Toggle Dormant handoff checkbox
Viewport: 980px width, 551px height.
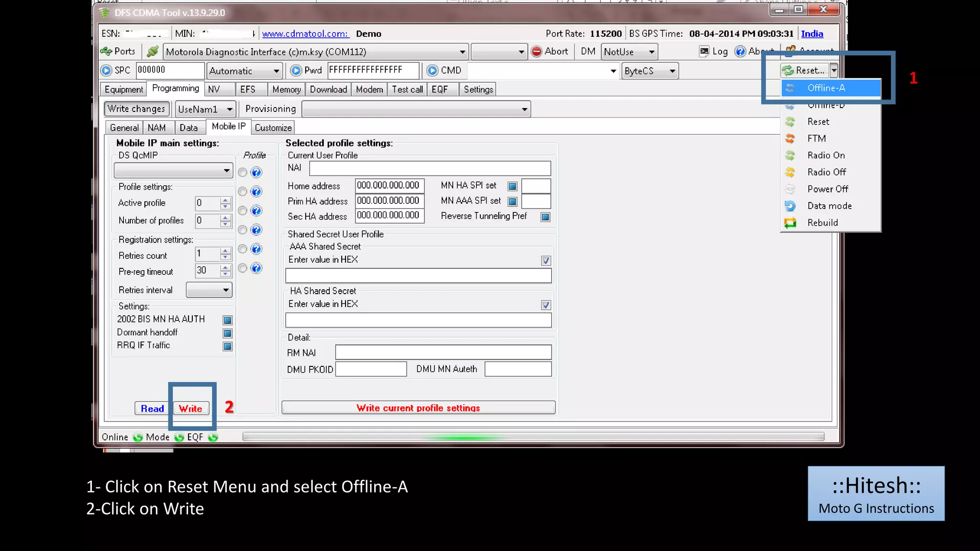(227, 333)
